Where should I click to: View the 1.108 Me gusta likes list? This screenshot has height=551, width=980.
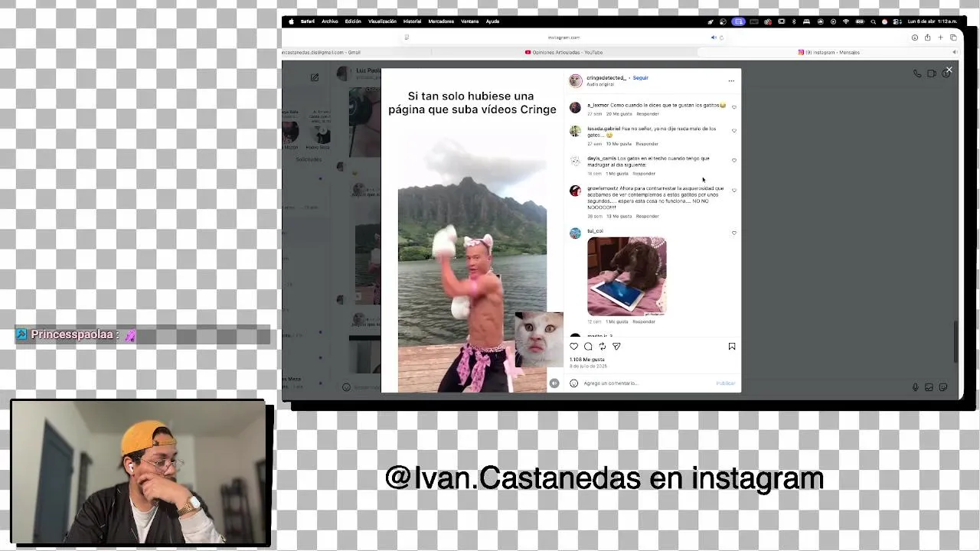pyautogui.click(x=587, y=360)
